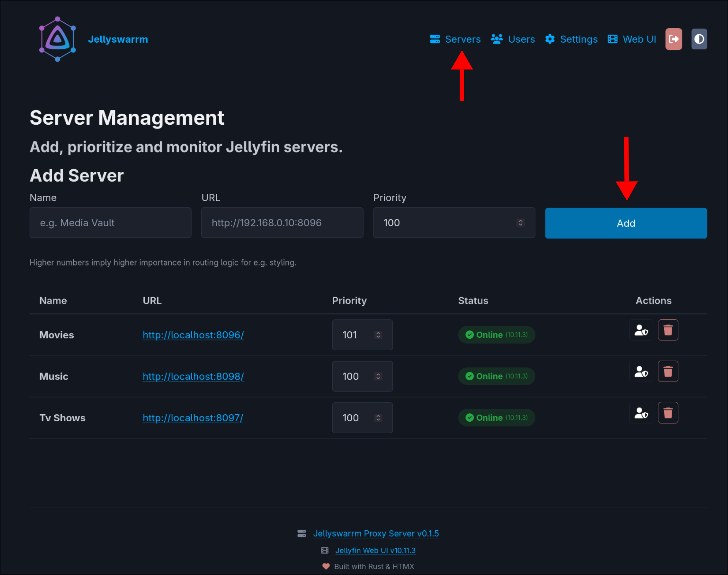The height and width of the screenshot is (575, 728).
Task: Click the Tv Shows Online status badge
Action: [x=497, y=418]
